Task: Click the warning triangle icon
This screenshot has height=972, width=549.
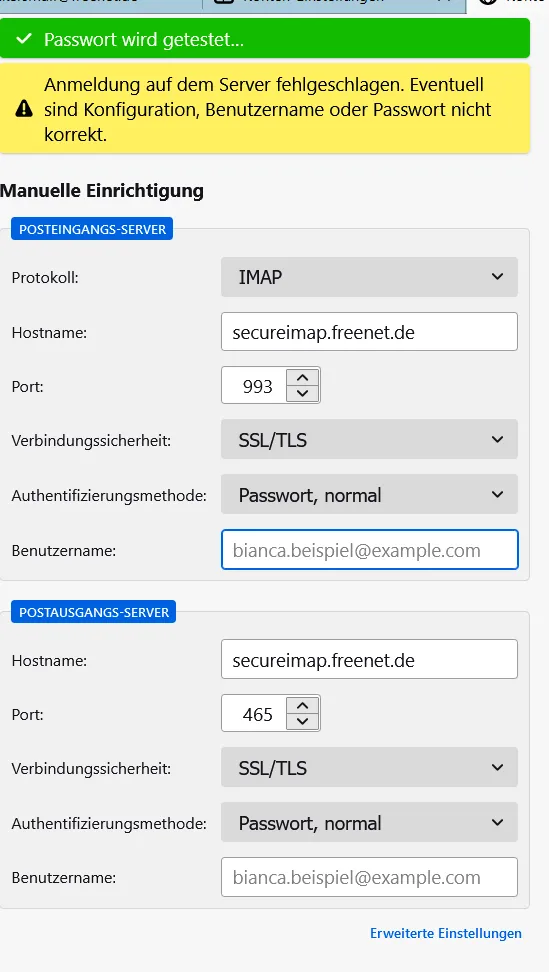Action: click(x=24, y=109)
